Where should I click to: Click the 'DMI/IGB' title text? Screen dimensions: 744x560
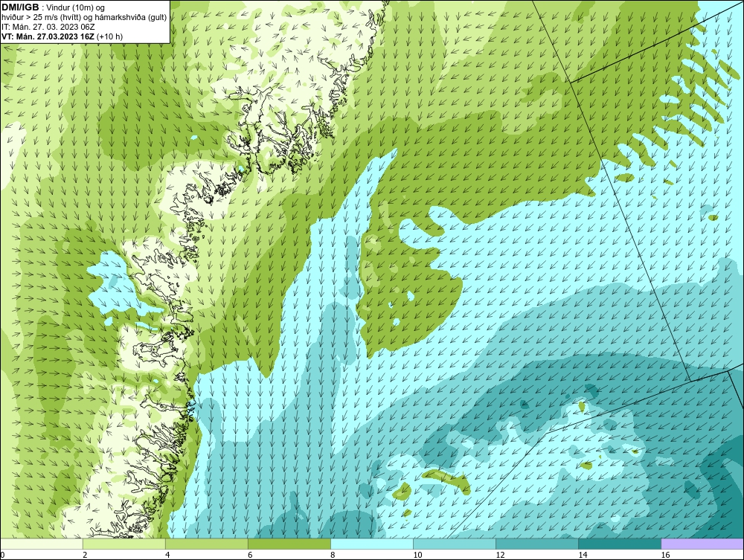point(20,7)
